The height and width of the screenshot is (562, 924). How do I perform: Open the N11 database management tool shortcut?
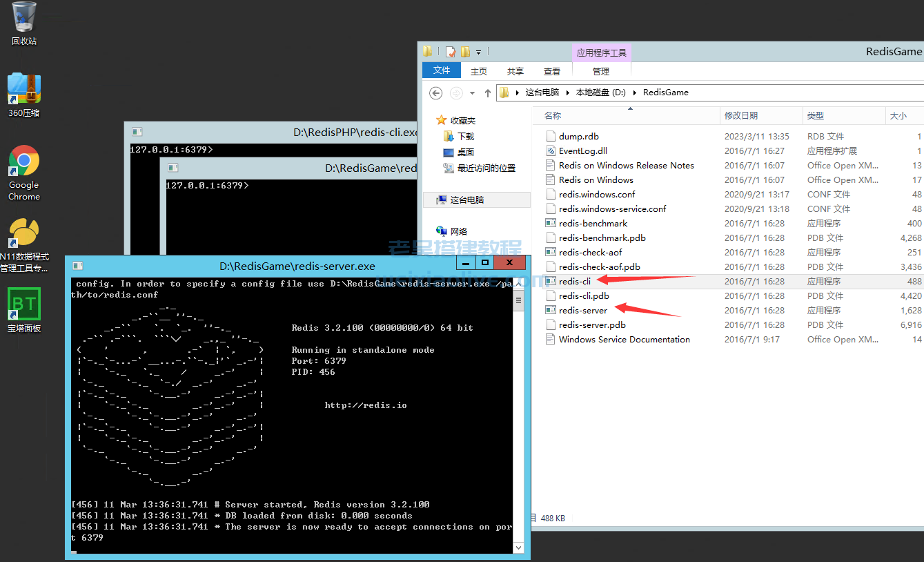point(23,233)
